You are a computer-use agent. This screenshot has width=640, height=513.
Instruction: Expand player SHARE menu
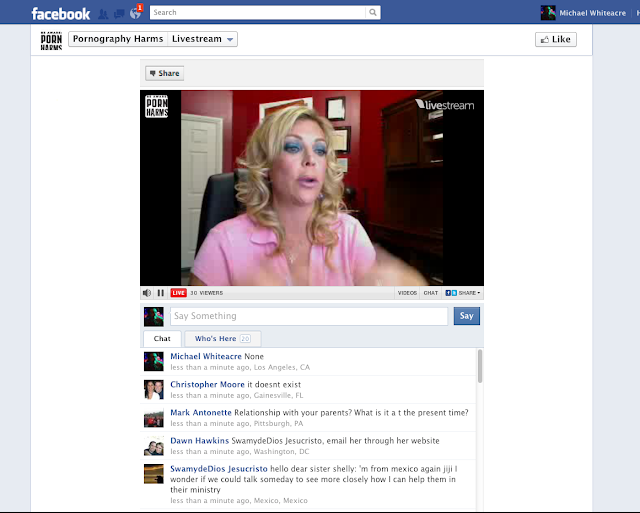(x=462, y=293)
